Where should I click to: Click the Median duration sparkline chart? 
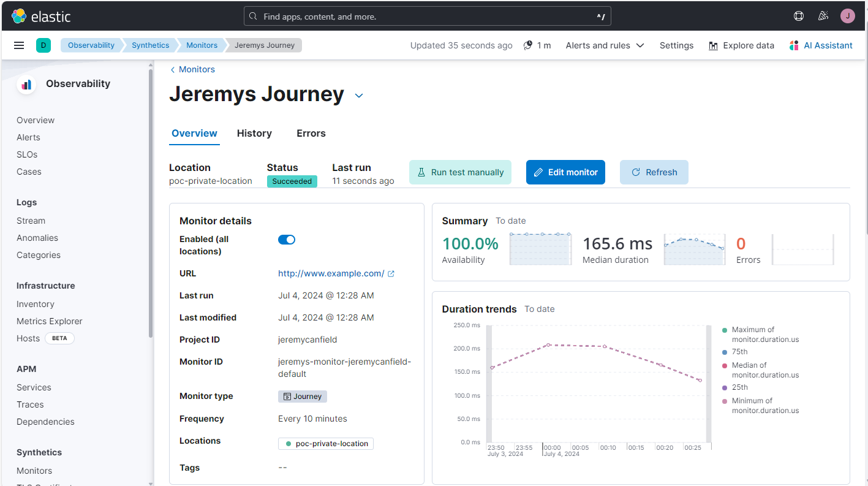point(695,249)
